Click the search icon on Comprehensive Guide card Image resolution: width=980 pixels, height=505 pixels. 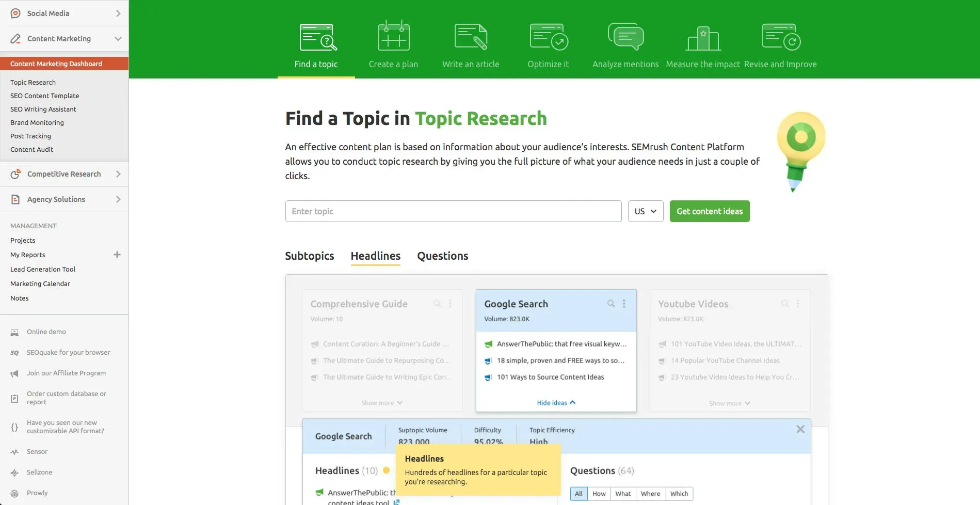pyautogui.click(x=437, y=304)
